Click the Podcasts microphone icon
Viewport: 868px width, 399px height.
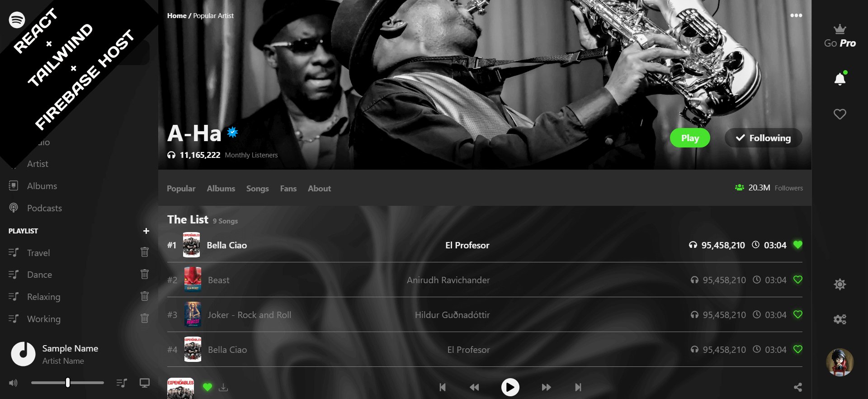[14, 208]
